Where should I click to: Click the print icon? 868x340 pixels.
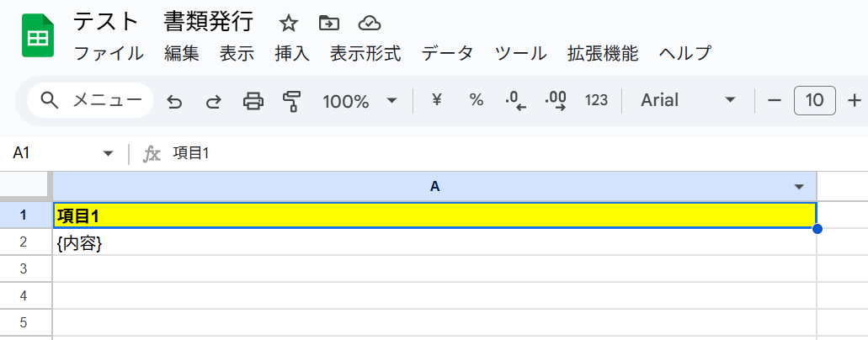(x=253, y=101)
